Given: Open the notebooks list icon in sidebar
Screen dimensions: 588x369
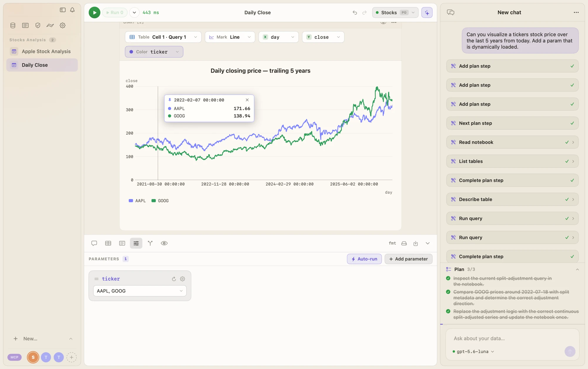Looking at the screenshot, I should pos(25,25).
